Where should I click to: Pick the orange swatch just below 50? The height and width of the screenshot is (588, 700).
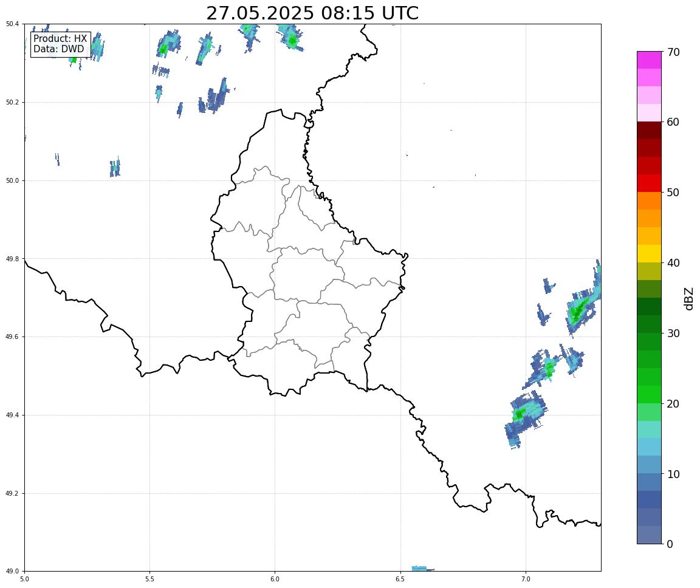click(x=649, y=201)
